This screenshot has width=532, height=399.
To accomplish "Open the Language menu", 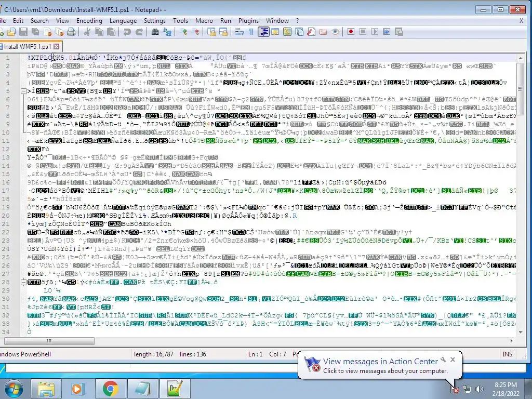I will [x=123, y=21].
